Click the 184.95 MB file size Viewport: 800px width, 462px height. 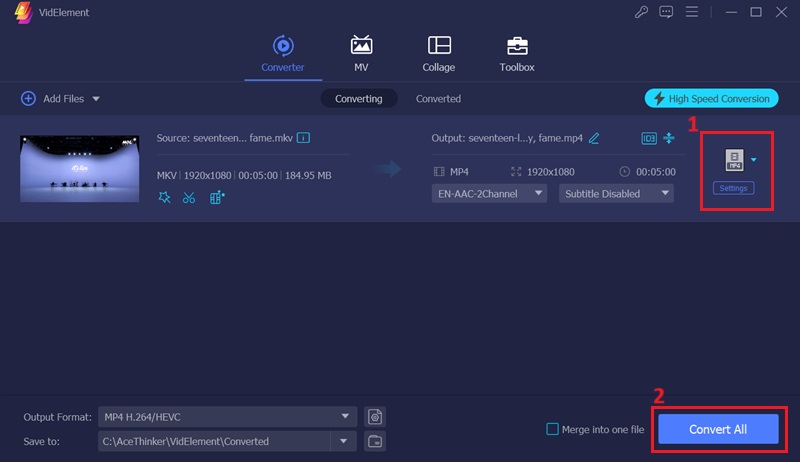pos(308,175)
